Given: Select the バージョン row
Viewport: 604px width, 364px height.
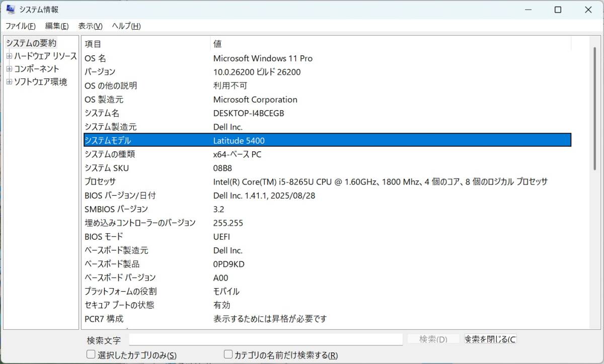Looking at the screenshot, I should coord(327,72).
